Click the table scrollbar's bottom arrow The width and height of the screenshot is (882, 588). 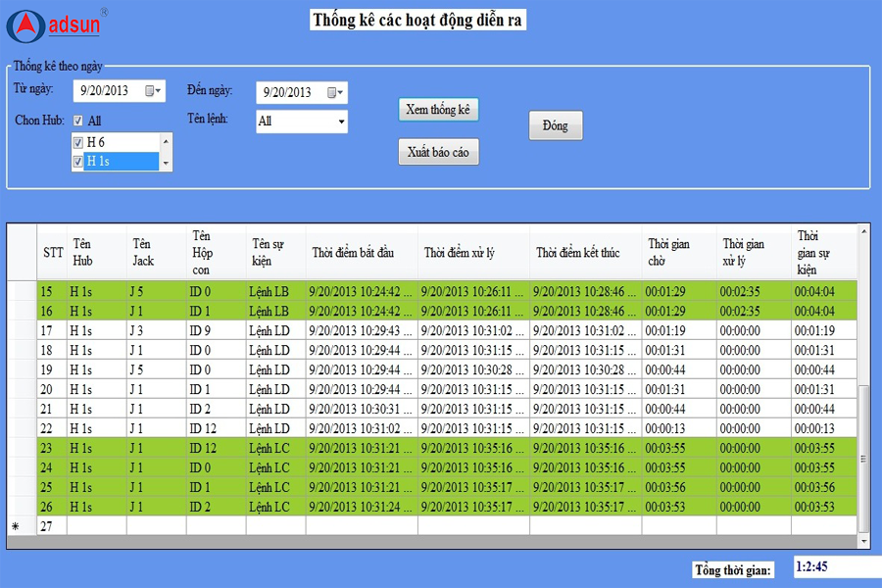[863, 540]
